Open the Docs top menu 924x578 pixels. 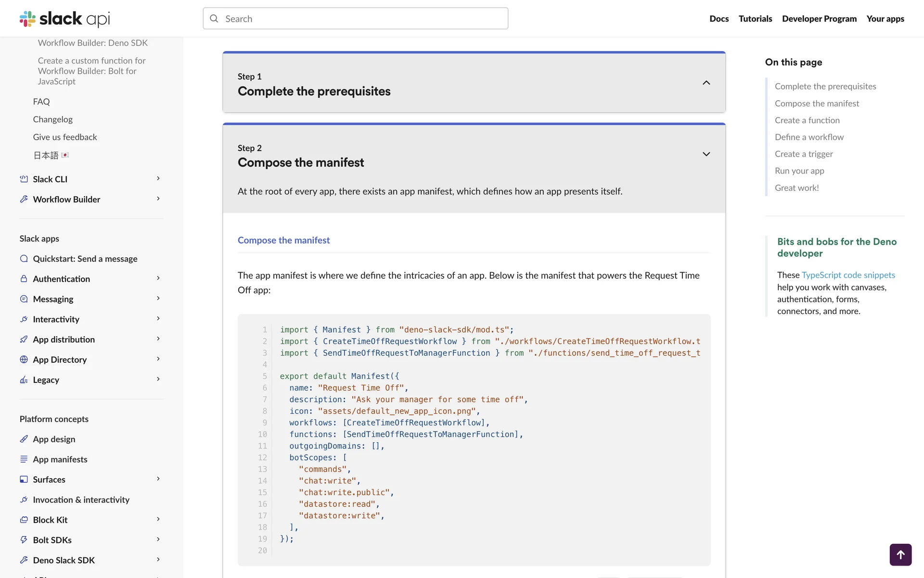point(719,19)
